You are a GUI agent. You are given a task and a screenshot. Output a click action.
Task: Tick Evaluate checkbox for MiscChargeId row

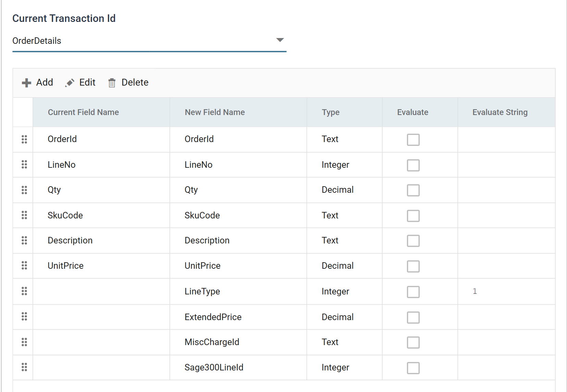point(413,342)
